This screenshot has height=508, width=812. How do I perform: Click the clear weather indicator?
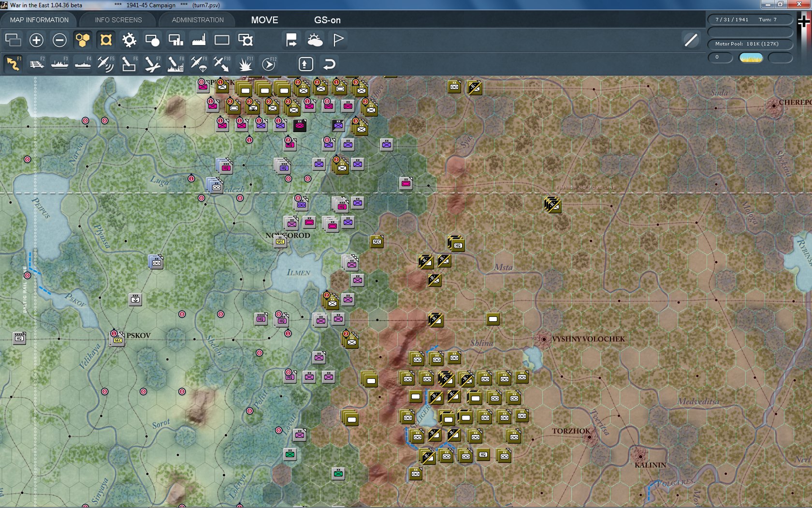coord(751,58)
